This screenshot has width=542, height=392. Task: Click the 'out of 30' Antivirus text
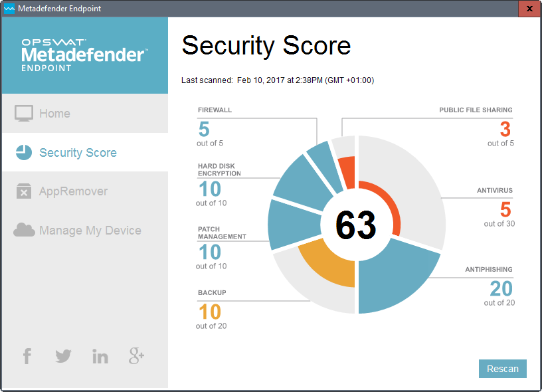tap(499, 224)
